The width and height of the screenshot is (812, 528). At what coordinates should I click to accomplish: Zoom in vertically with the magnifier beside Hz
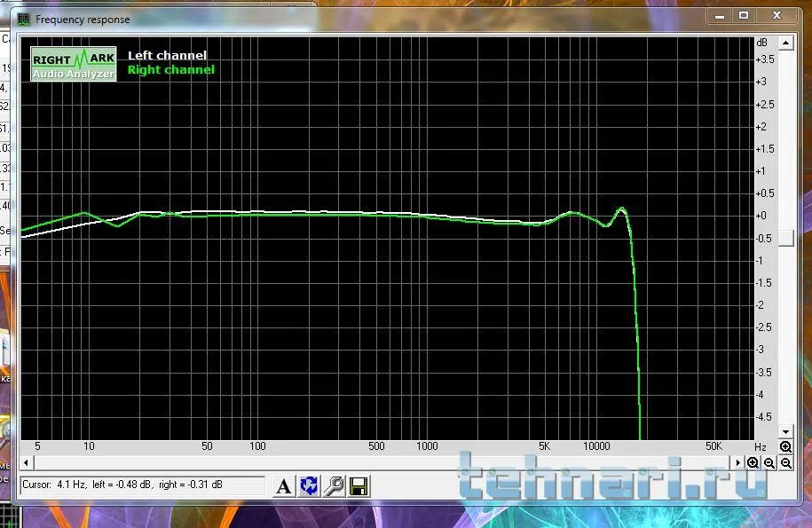[785, 446]
